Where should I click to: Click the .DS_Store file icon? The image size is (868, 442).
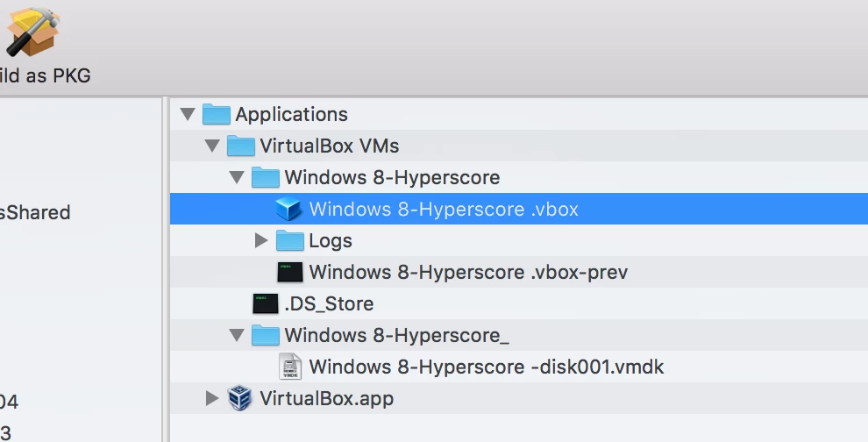[x=266, y=304]
